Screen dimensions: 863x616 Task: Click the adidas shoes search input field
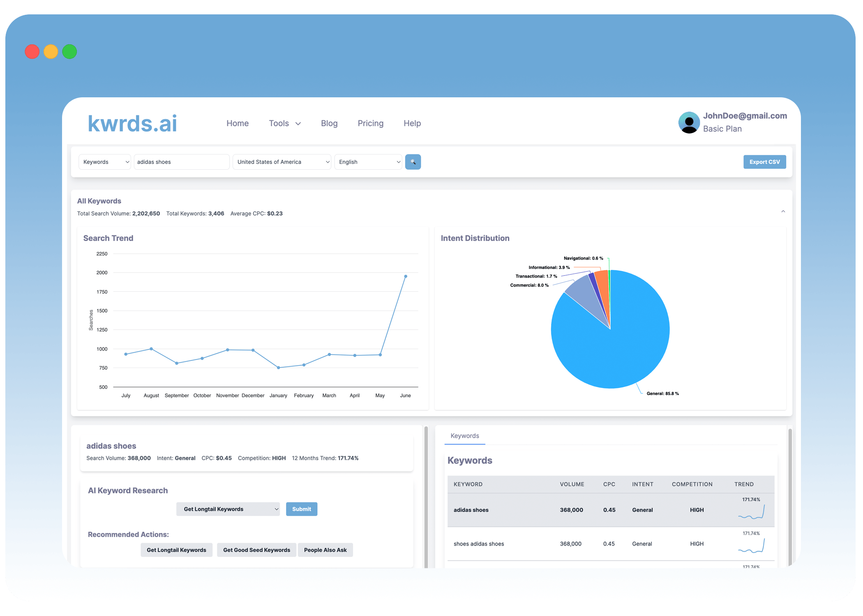point(182,162)
